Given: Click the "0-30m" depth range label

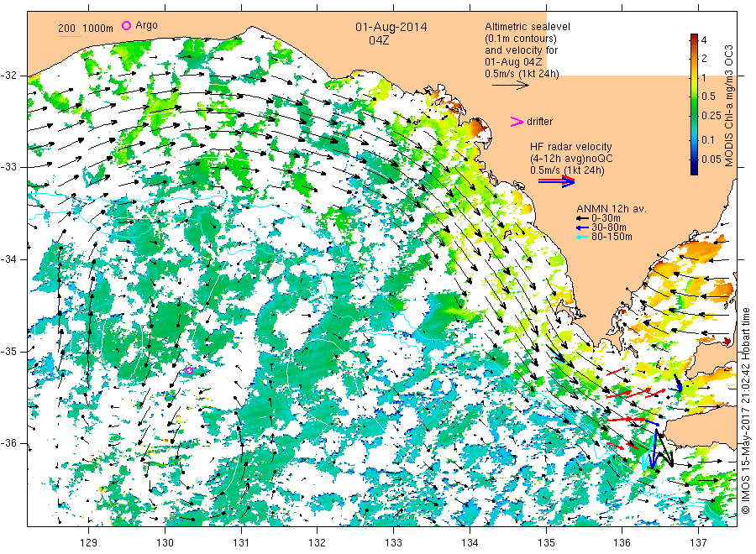Looking at the screenshot, I should [x=605, y=218].
